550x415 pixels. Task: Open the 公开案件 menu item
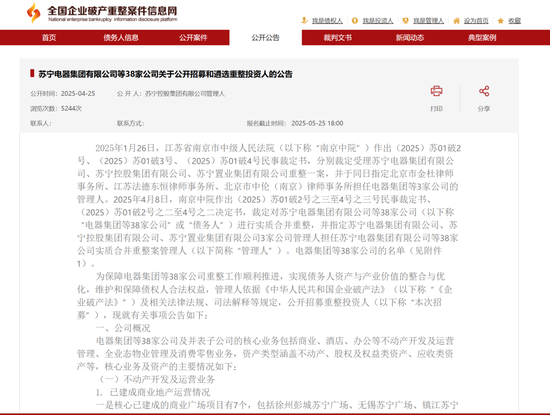click(193, 38)
